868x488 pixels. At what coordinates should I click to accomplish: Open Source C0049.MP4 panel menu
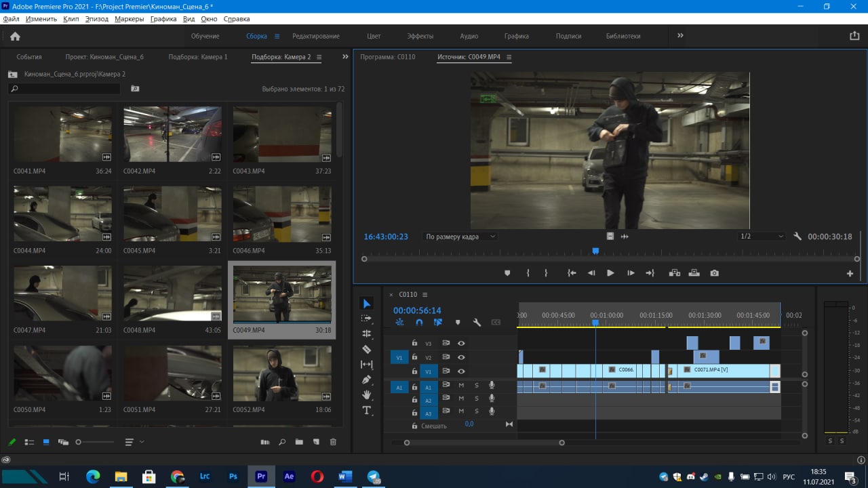[509, 57]
